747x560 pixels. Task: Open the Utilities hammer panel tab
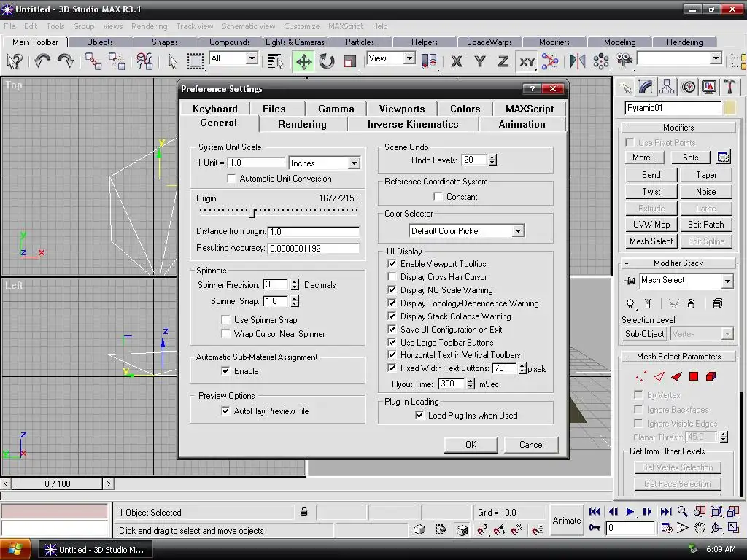click(729, 87)
